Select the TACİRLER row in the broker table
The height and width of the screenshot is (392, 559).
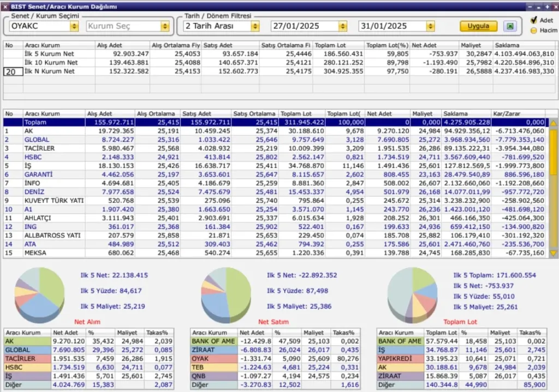point(275,149)
